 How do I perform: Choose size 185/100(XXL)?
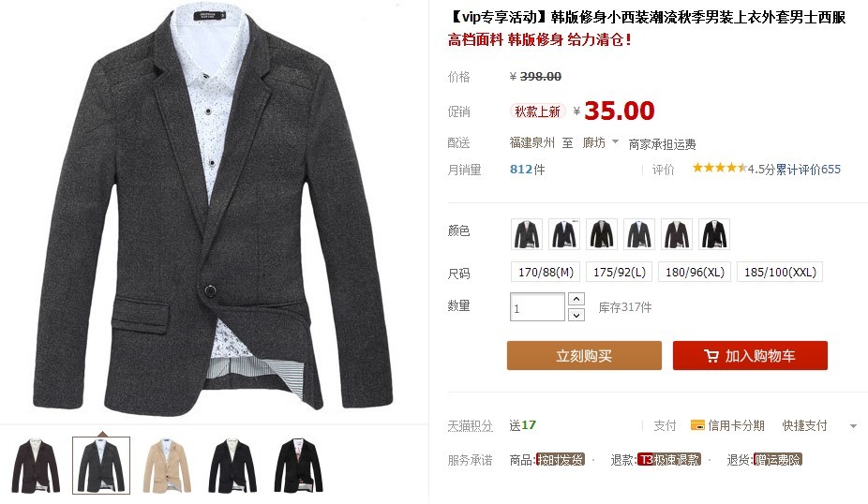point(780,273)
